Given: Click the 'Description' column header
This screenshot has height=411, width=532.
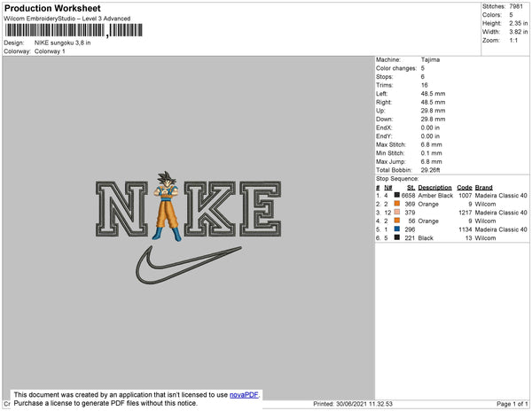Looking at the screenshot, I should 434,187.
